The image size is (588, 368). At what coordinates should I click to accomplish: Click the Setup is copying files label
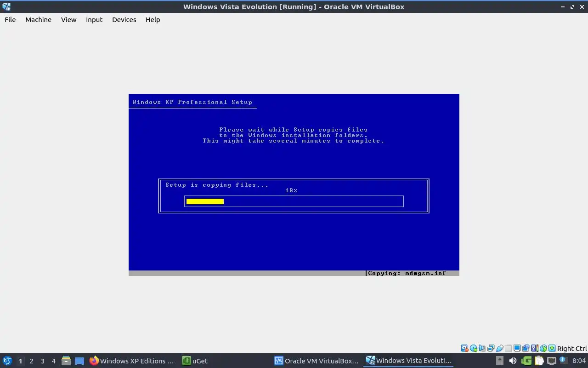click(217, 185)
